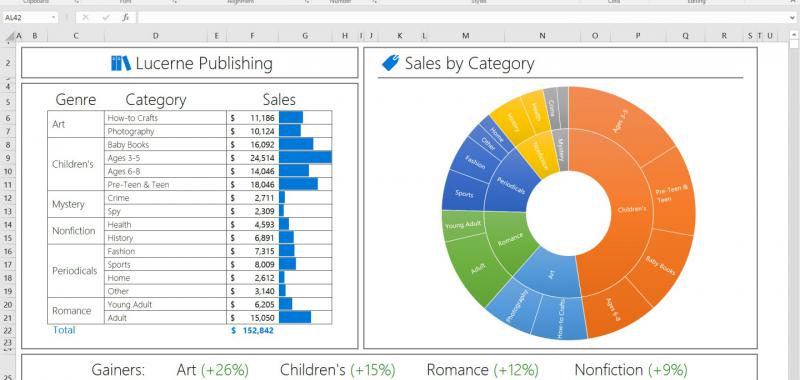Select column R header
The width and height of the screenshot is (800, 380).
(724, 36)
